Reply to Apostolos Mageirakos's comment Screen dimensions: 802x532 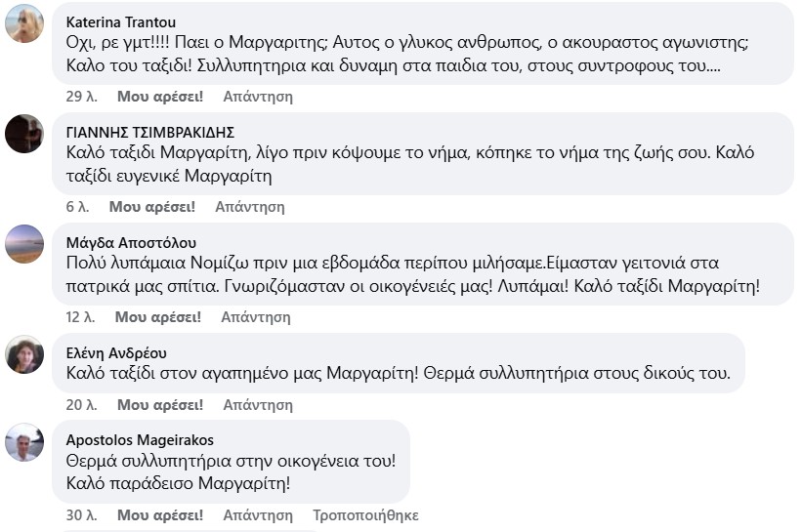[x=258, y=515]
